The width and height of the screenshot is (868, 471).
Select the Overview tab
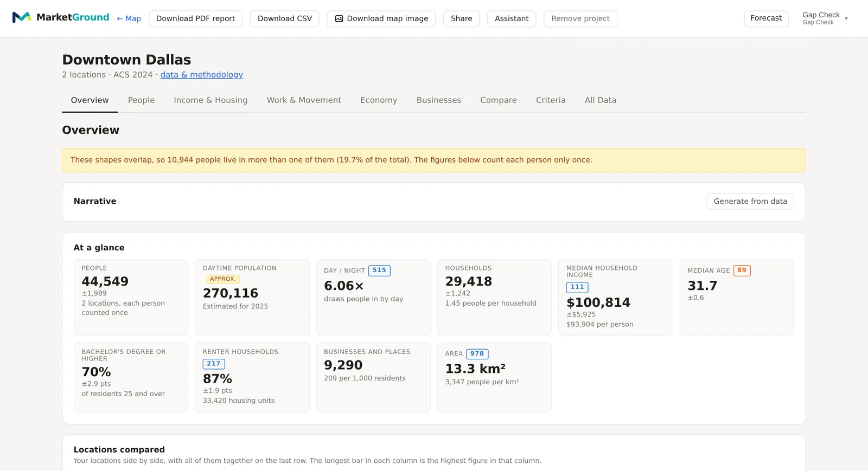tap(90, 100)
